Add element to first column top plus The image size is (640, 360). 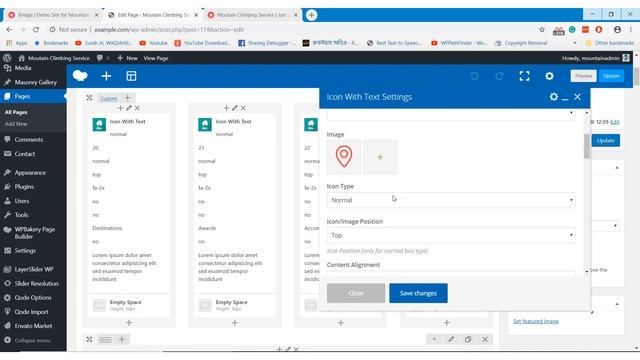pyautogui.click(x=120, y=108)
